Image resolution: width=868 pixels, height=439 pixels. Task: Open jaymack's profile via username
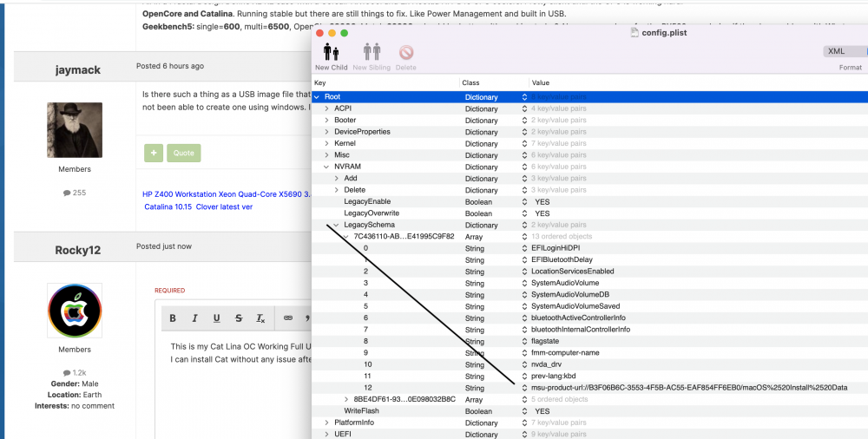78,69
